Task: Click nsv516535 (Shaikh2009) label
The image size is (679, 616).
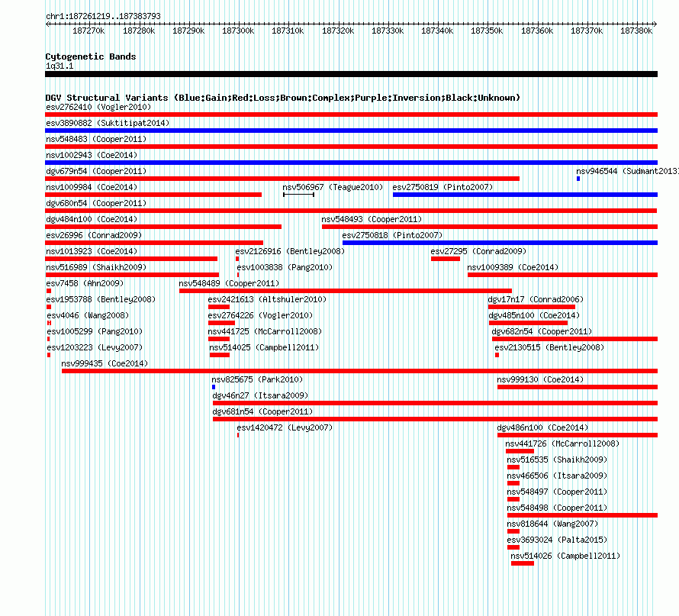Action: pos(557,460)
